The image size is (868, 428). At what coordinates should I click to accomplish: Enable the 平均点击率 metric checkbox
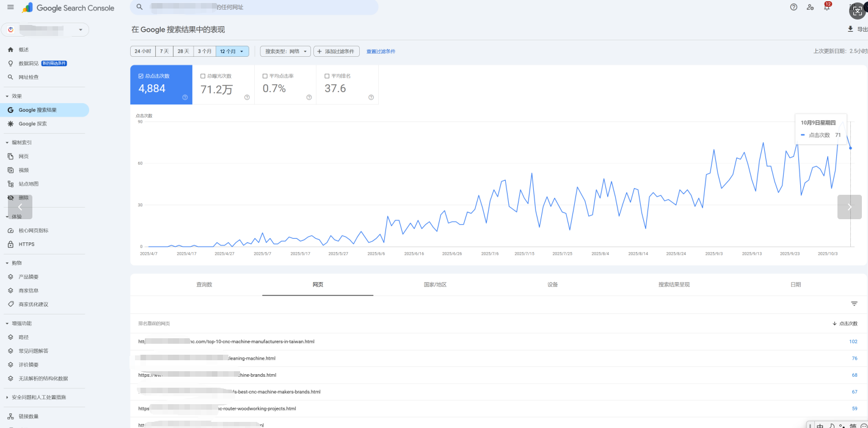pos(264,76)
